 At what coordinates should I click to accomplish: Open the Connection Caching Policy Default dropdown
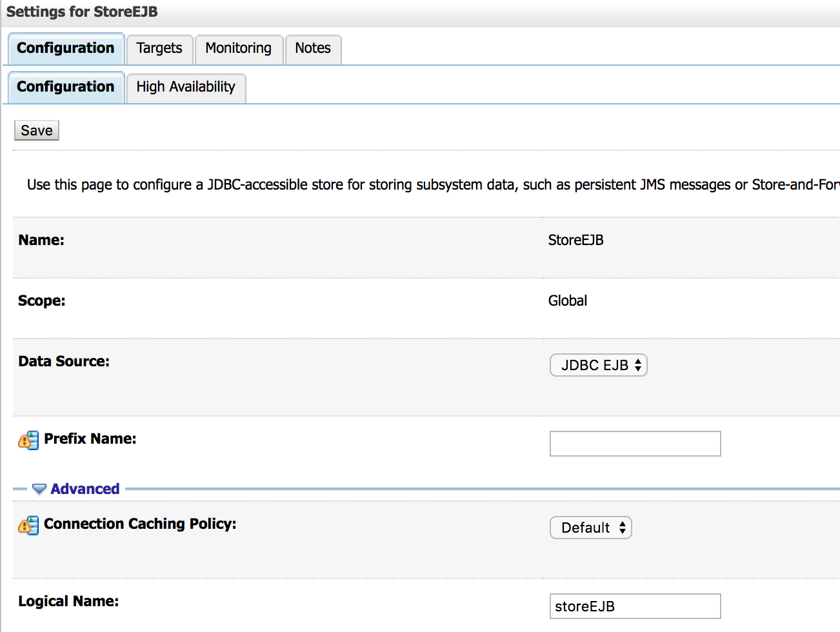tap(590, 528)
